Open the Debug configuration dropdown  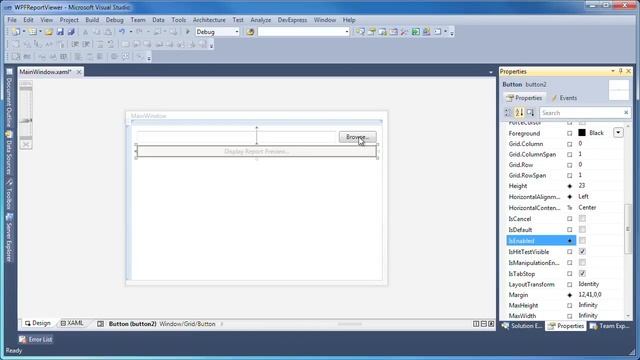click(x=236, y=32)
